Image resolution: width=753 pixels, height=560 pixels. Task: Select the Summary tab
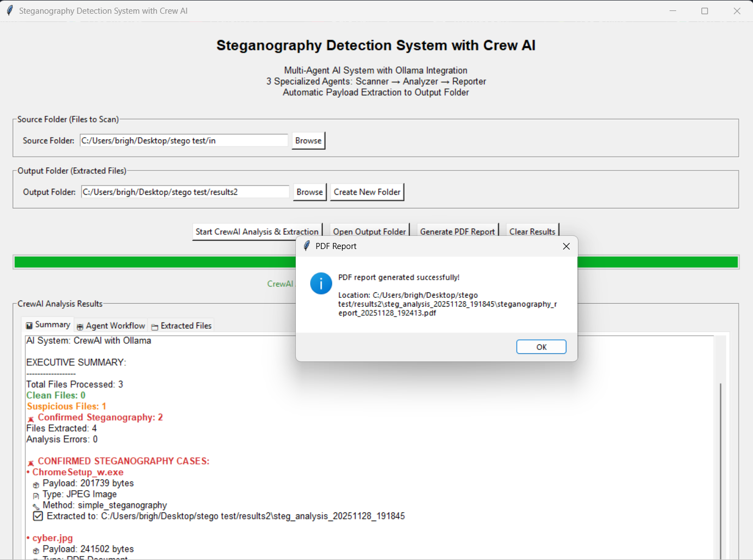tap(48, 325)
